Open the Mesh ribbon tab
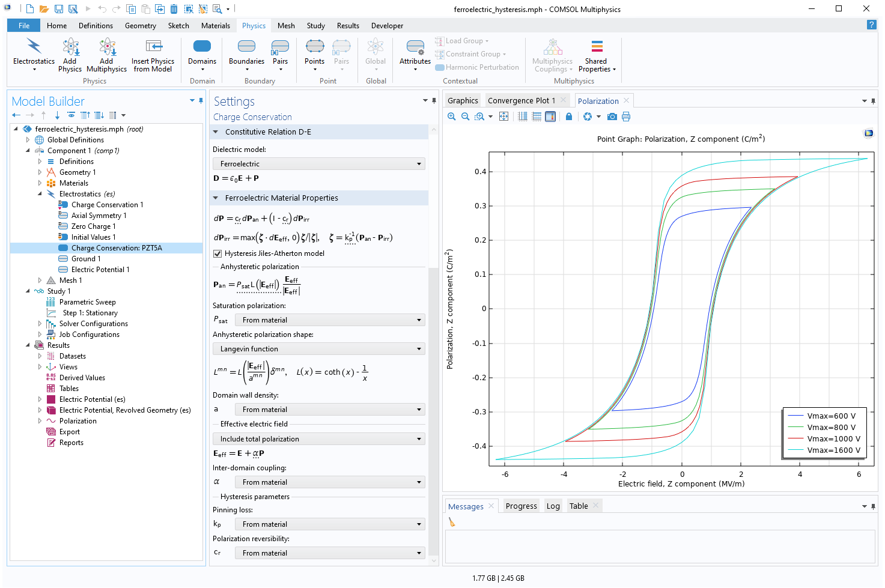 tap(286, 26)
